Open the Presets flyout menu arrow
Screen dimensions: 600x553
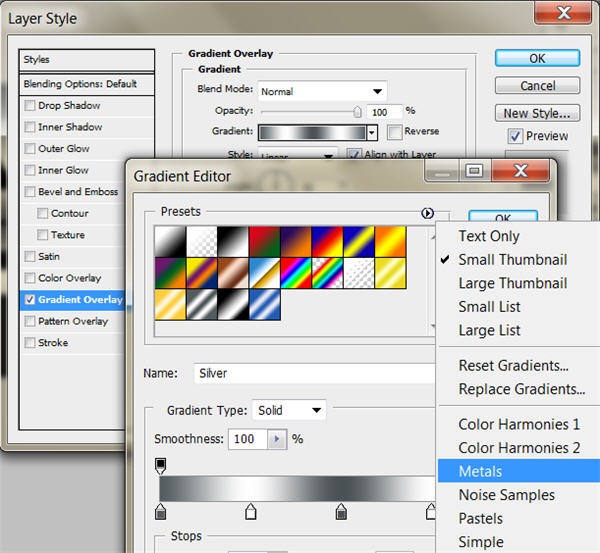428,213
